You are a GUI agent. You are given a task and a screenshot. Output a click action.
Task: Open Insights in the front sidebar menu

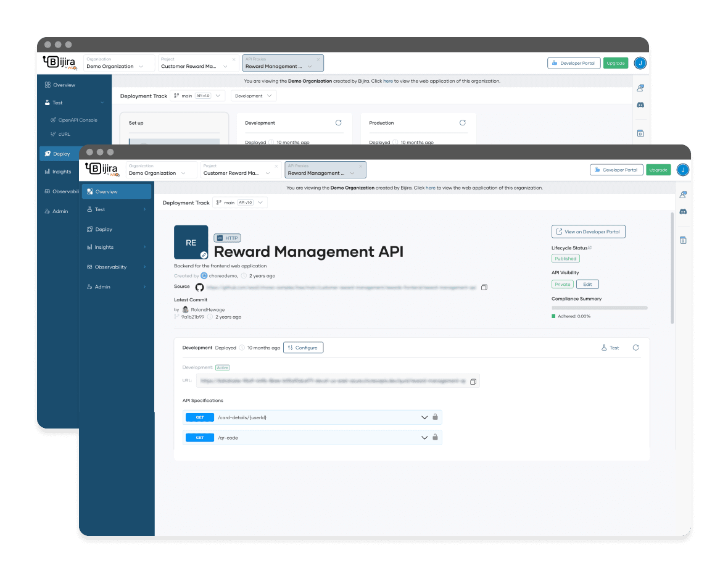coord(104,247)
